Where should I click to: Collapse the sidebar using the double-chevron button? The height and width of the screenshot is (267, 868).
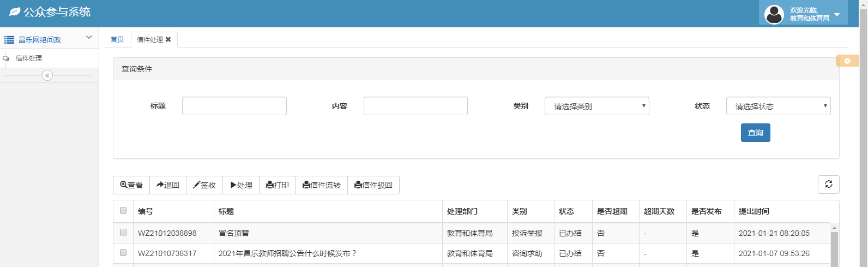point(47,75)
